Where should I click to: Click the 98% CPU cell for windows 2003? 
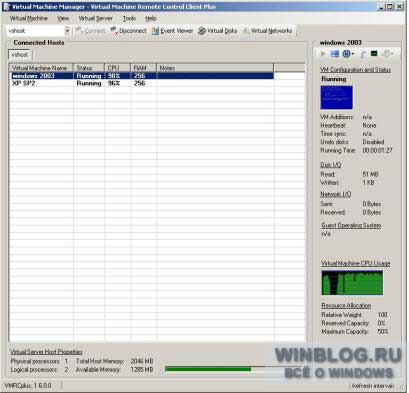[114, 76]
